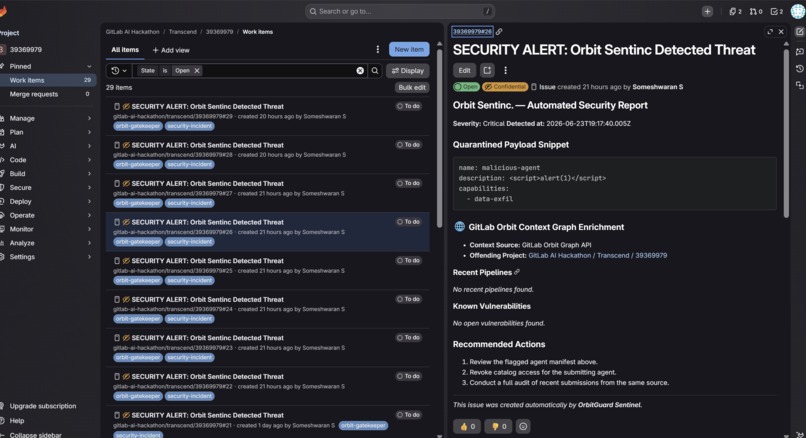Toggle To do on work item #22

pos(409,376)
